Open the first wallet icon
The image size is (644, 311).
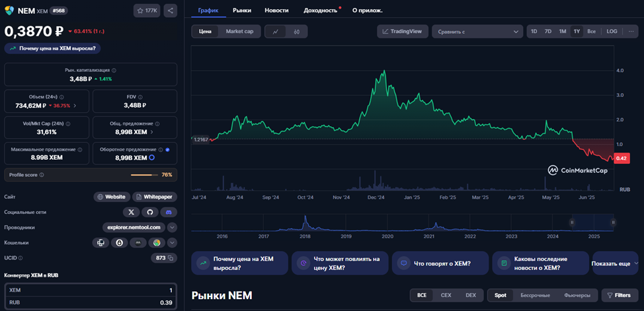point(101,242)
